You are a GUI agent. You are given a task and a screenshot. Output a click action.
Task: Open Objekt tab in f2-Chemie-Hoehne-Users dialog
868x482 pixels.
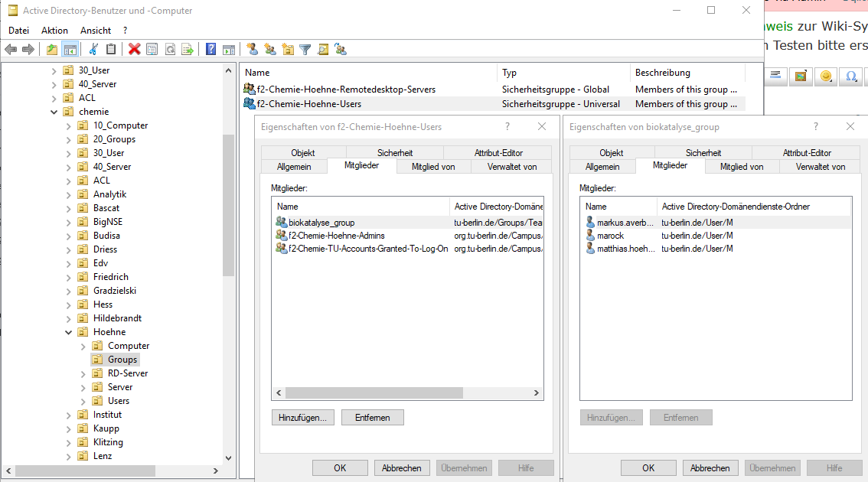pos(303,153)
